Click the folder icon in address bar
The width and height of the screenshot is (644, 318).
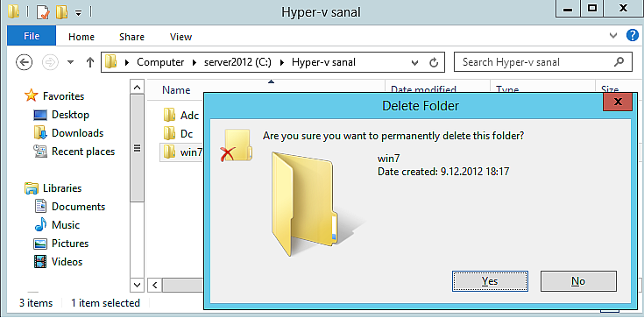pyautogui.click(x=110, y=62)
